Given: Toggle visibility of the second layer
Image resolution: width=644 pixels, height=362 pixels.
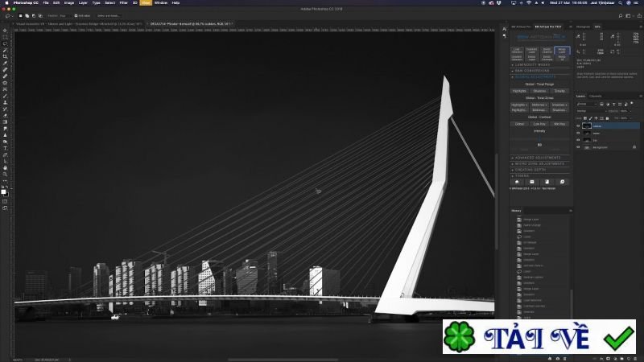Looking at the screenshot, I should pyautogui.click(x=578, y=133).
